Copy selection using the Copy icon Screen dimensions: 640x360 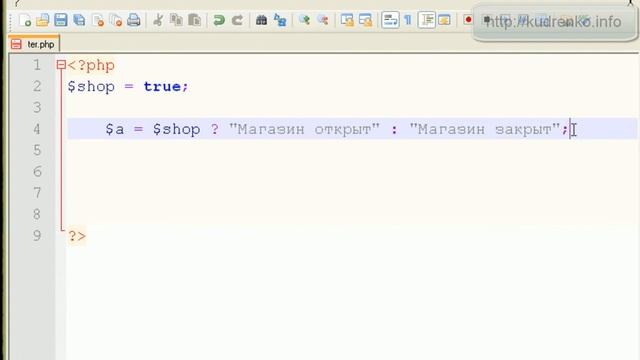(x=176, y=20)
